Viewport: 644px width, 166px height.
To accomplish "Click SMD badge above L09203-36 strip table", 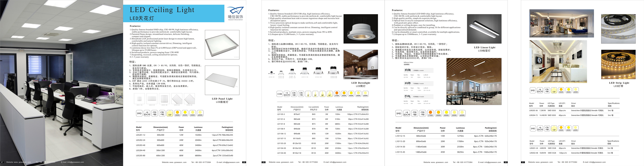I will (533, 90).
